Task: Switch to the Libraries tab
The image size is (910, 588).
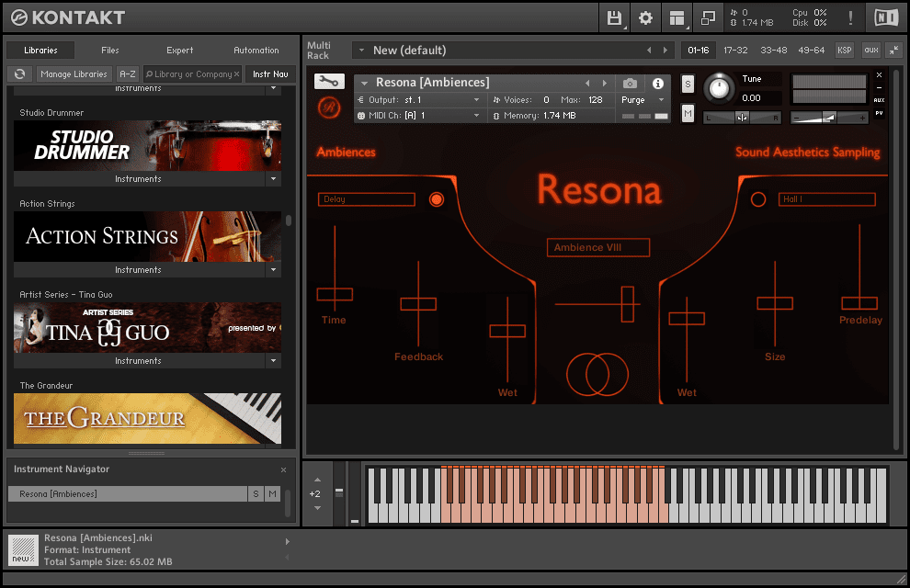Action: 40,51
